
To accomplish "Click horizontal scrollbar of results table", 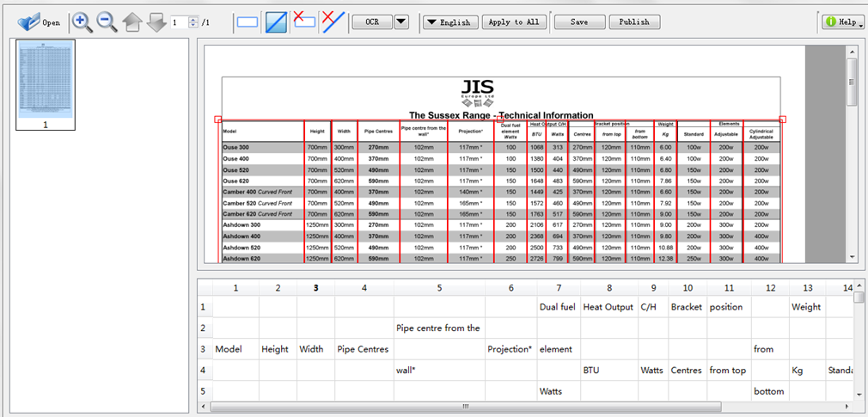I will click(x=464, y=406).
